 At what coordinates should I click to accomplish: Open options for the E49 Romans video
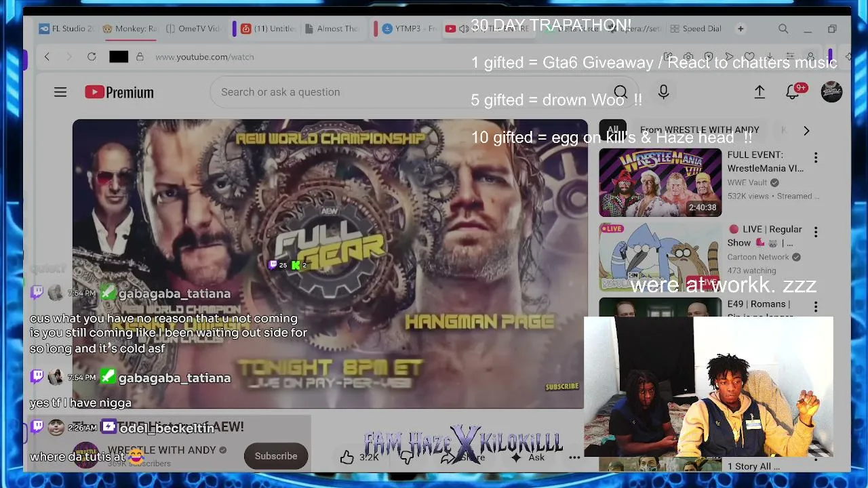tap(816, 307)
